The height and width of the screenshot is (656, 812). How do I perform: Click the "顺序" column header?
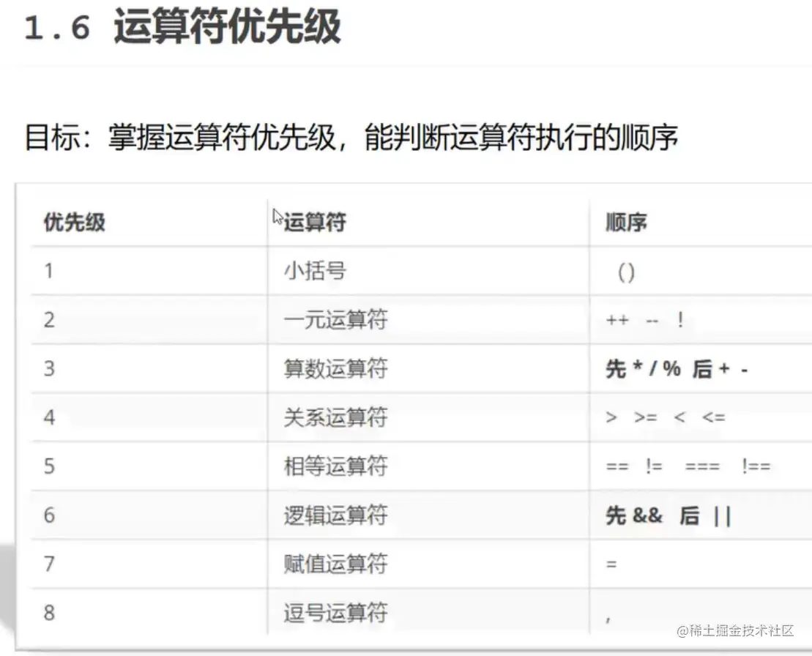627,222
